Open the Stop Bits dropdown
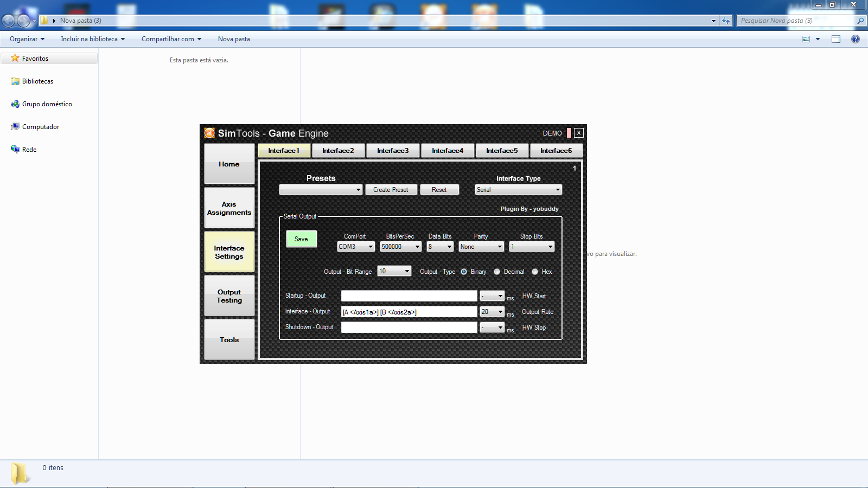Screen dimensions: 868x488 (x=532, y=247)
